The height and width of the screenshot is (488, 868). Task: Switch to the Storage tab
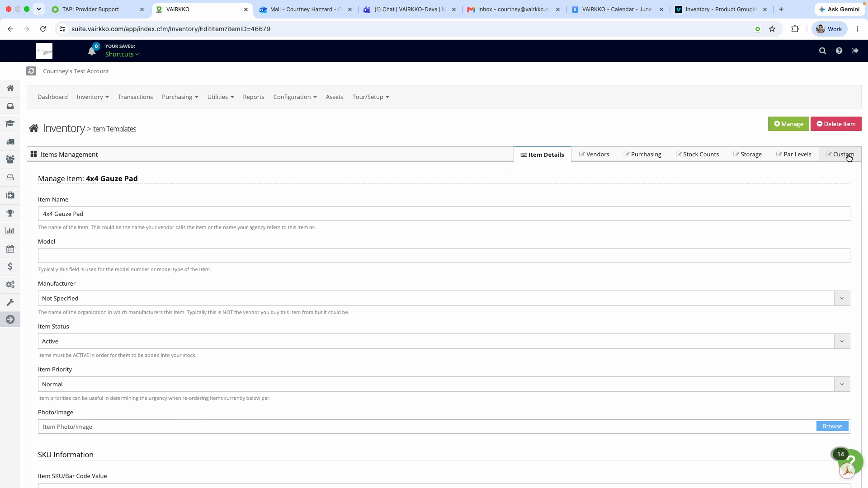(x=747, y=155)
